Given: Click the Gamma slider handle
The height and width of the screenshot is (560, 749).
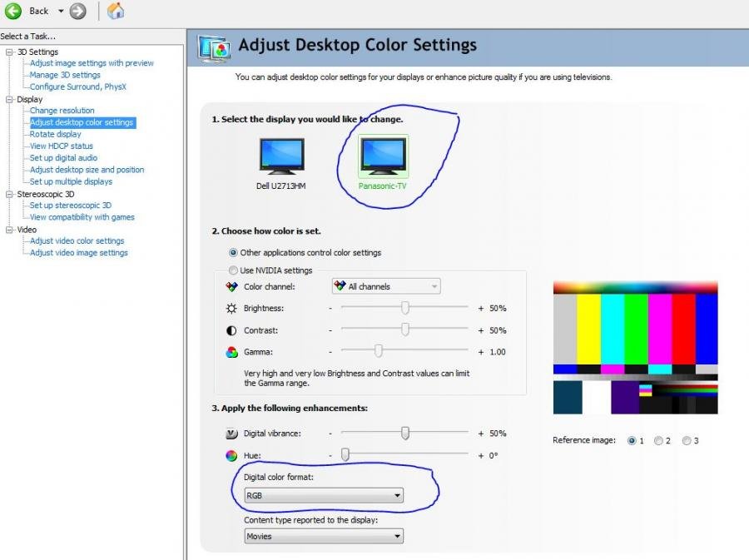Looking at the screenshot, I should pos(379,351).
